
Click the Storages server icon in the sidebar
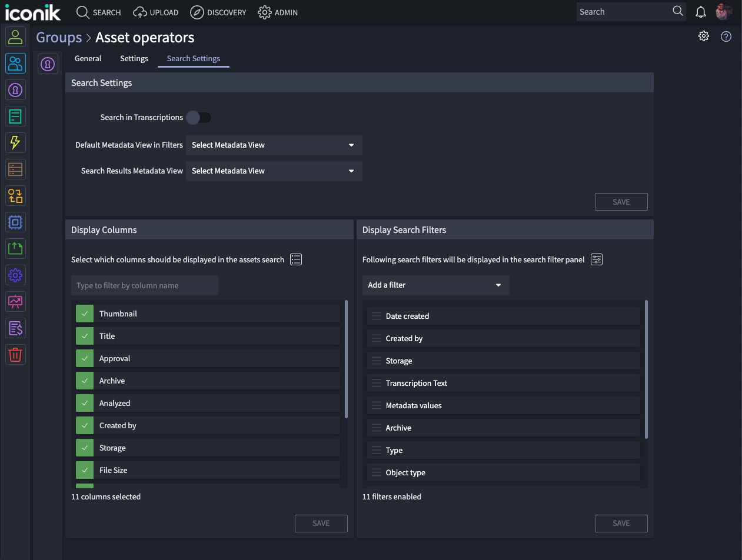tap(15, 169)
